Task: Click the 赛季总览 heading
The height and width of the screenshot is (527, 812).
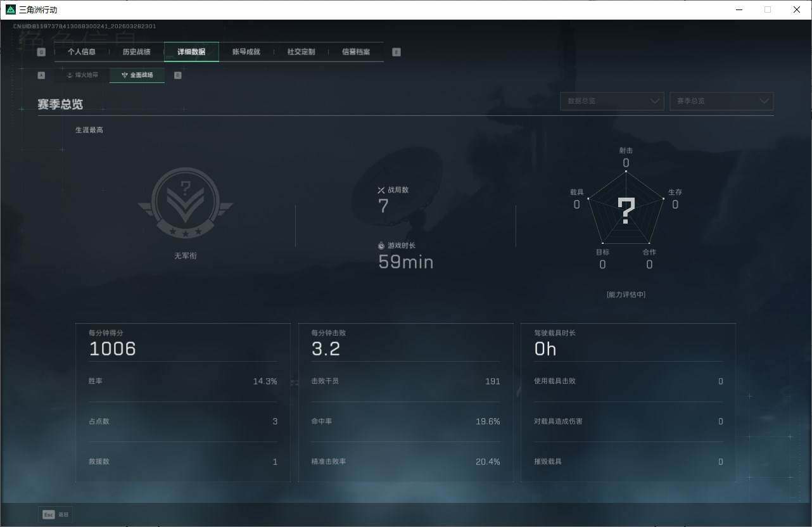Action: (x=60, y=105)
